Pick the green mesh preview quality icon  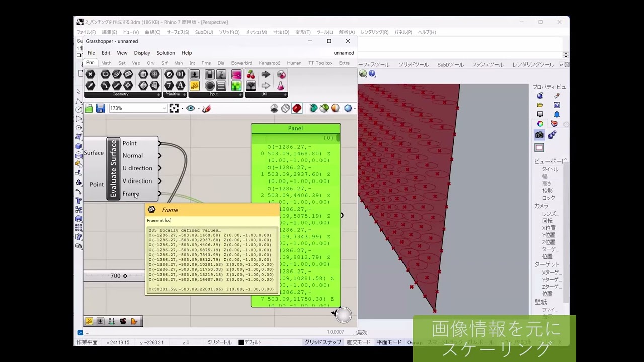324,108
